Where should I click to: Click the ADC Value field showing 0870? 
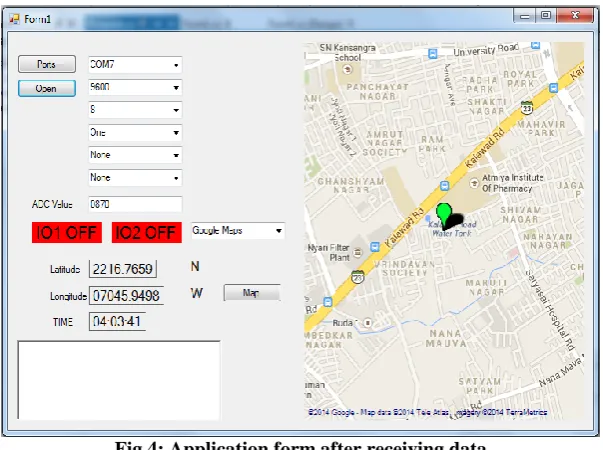point(135,204)
